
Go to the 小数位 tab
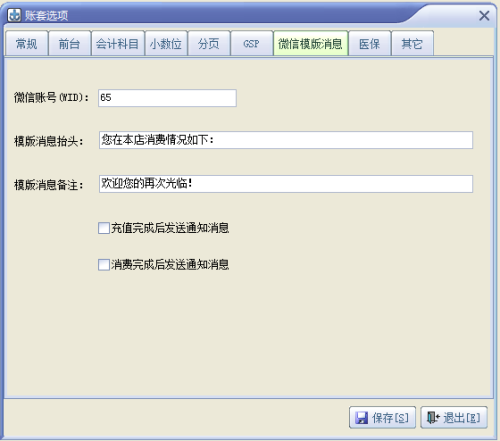coord(166,43)
